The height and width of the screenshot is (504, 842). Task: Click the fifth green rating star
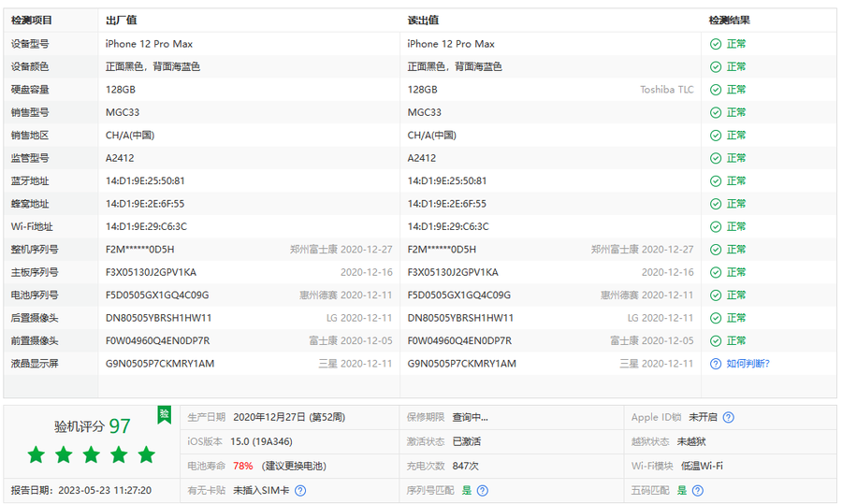point(146,454)
